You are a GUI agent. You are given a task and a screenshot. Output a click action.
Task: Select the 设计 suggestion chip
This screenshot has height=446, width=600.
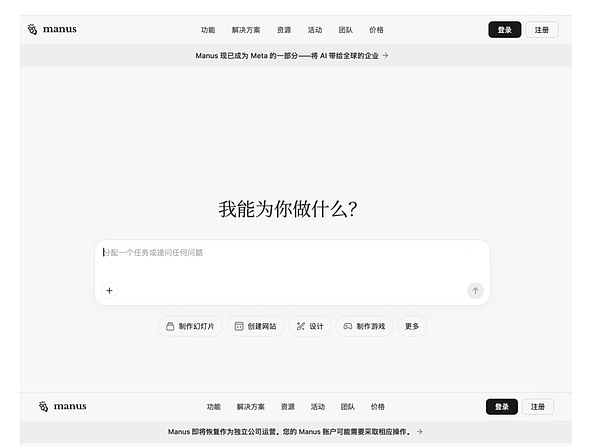point(310,326)
